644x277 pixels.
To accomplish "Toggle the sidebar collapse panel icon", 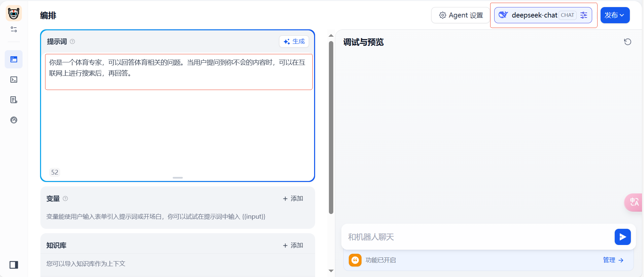I will click(x=14, y=265).
